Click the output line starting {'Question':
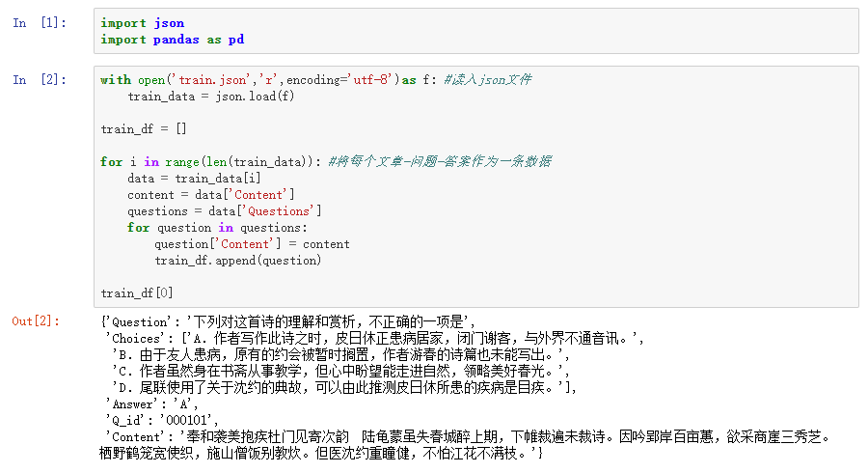 coord(287,321)
